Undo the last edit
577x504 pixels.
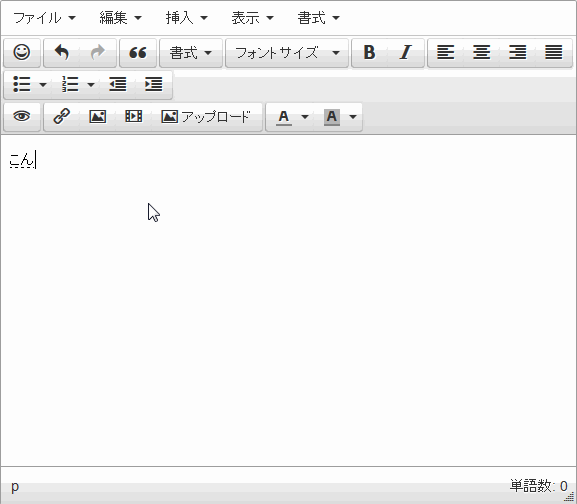point(62,53)
